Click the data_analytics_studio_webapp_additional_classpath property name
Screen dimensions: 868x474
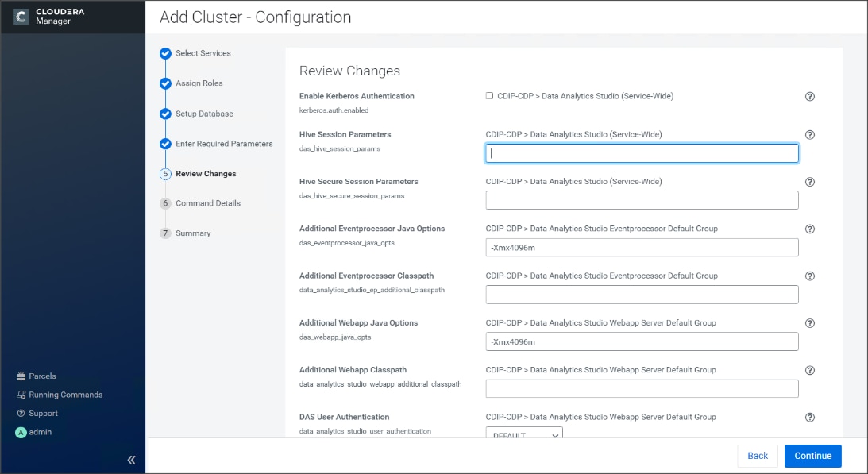(380, 383)
